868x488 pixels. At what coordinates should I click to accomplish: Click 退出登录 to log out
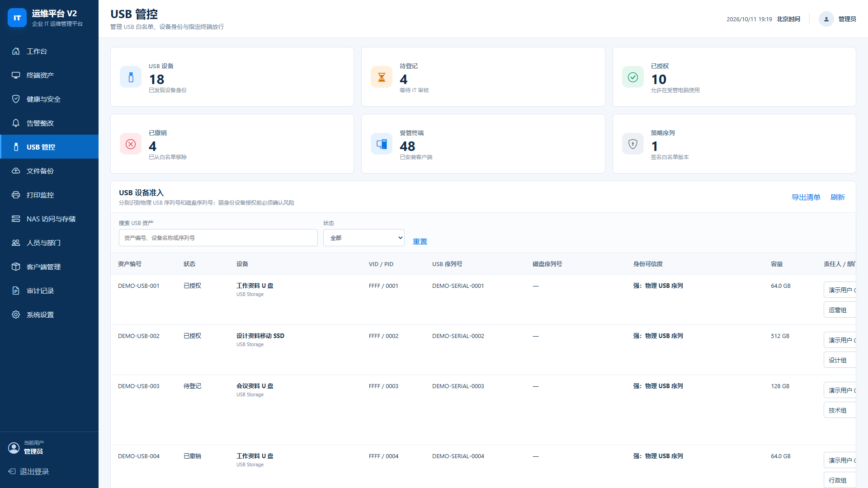coord(29,471)
